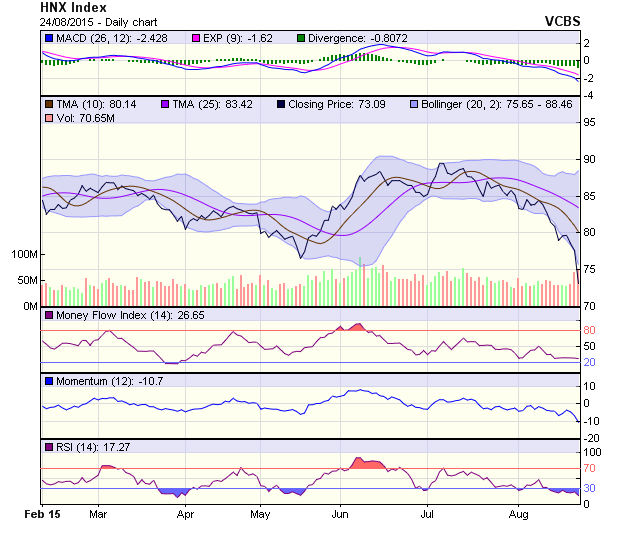Select the Aug marker on the time axis
Image resolution: width=620 pixels, height=535 pixels.
518,515
